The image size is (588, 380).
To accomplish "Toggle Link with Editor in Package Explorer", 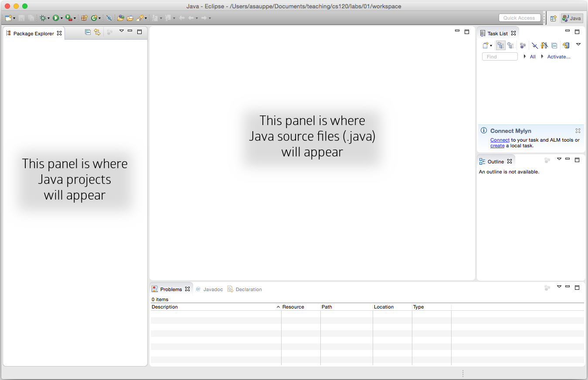I will [x=97, y=32].
